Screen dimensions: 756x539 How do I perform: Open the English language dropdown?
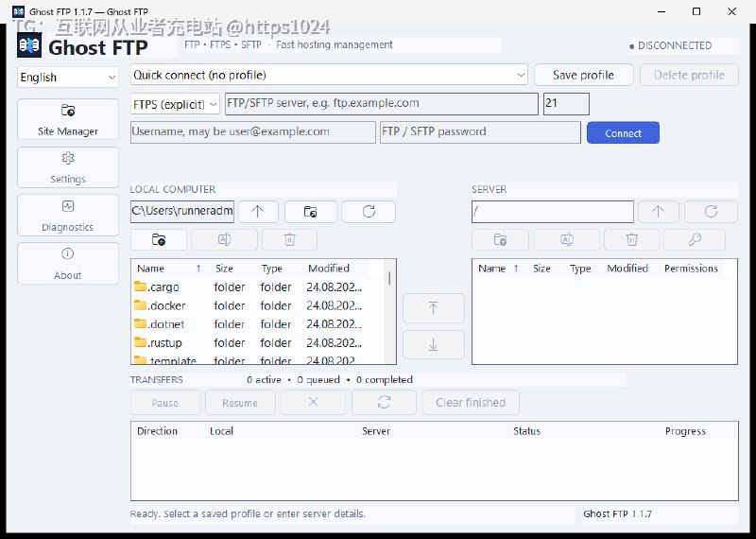68,78
